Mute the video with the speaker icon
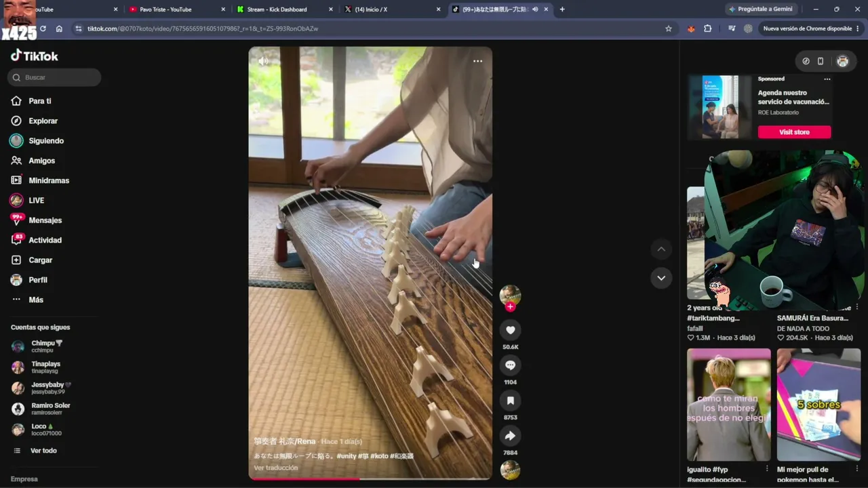 263,61
